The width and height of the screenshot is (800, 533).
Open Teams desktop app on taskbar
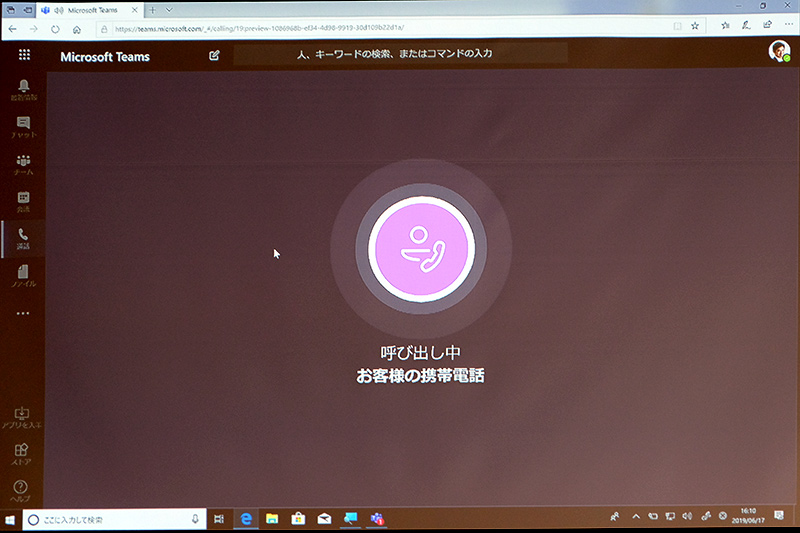point(377,519)
